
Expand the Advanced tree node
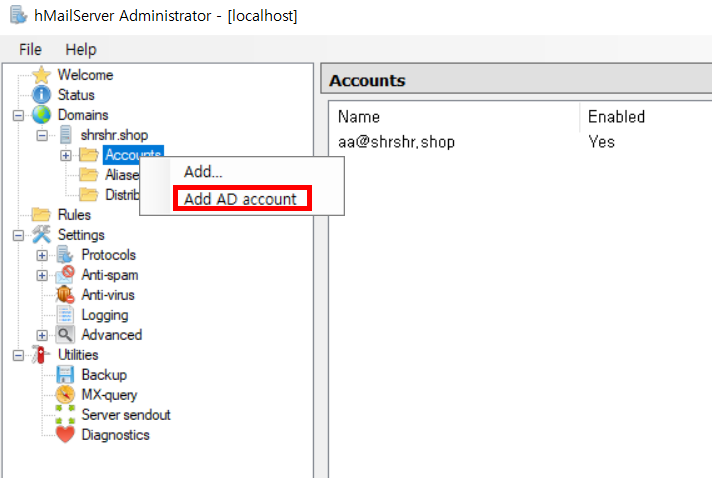(42, 335)
